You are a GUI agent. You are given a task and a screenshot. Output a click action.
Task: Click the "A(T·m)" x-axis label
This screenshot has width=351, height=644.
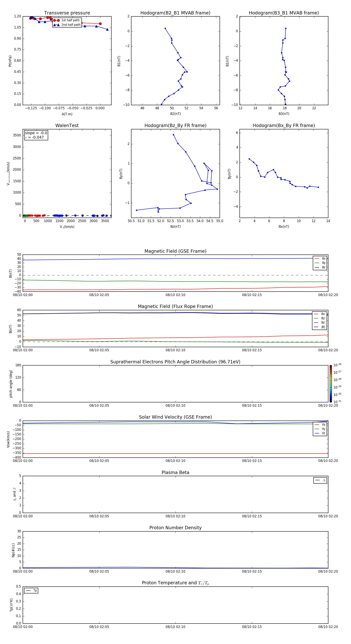67,114
